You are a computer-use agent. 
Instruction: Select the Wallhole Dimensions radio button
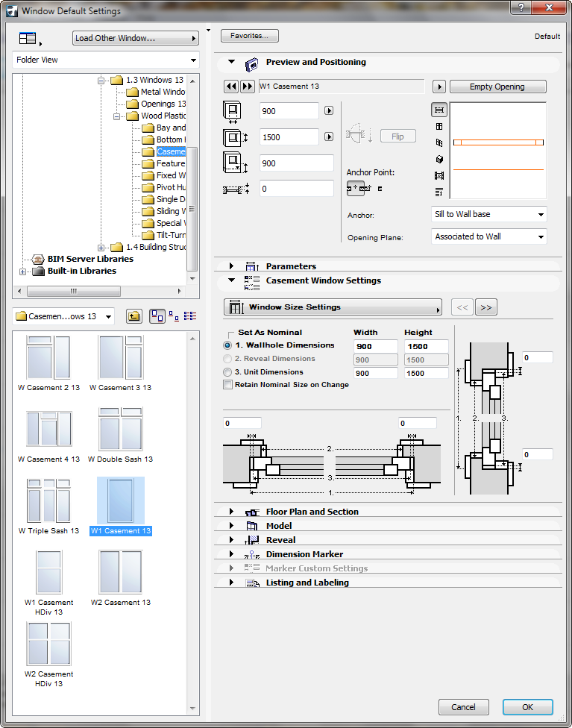click(228, 346)
